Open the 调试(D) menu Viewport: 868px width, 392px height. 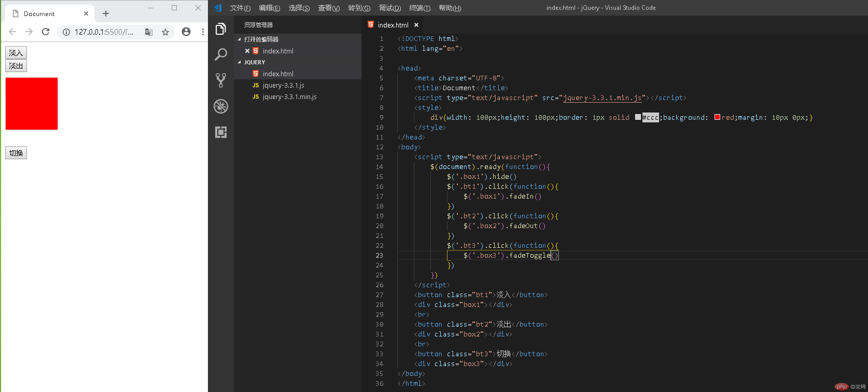390,8
